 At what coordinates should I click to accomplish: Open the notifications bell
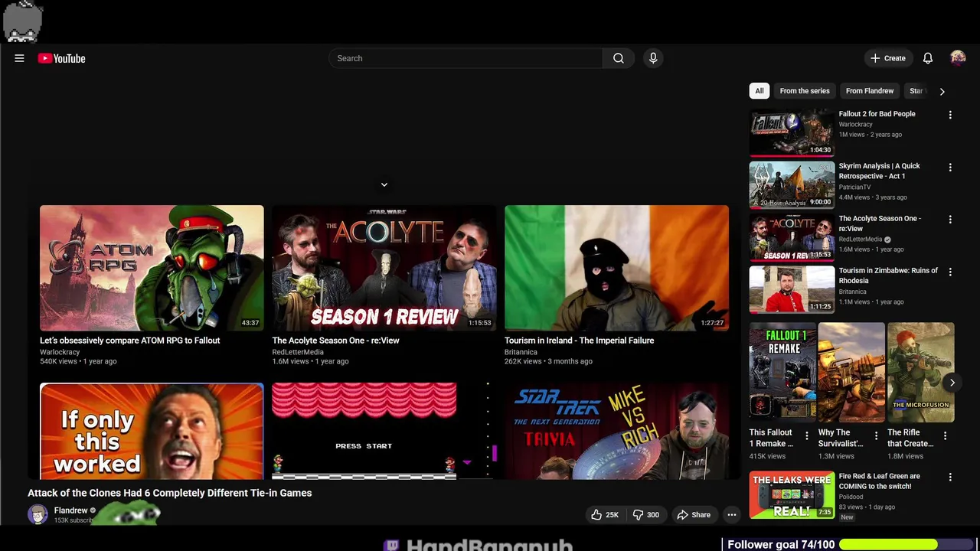[927, 58]
